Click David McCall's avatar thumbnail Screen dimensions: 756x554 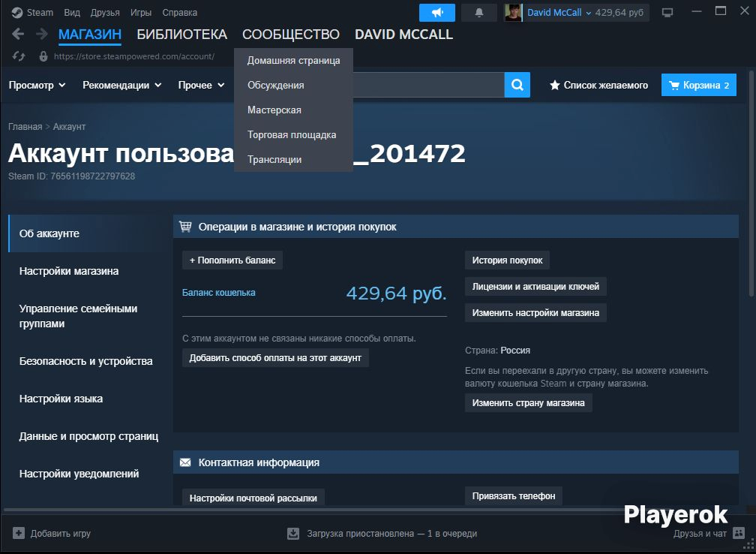[x=514, y=13]
